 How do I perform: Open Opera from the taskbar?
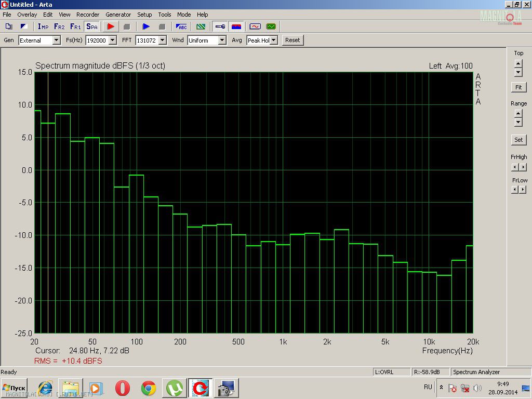[x=123, y=388]
